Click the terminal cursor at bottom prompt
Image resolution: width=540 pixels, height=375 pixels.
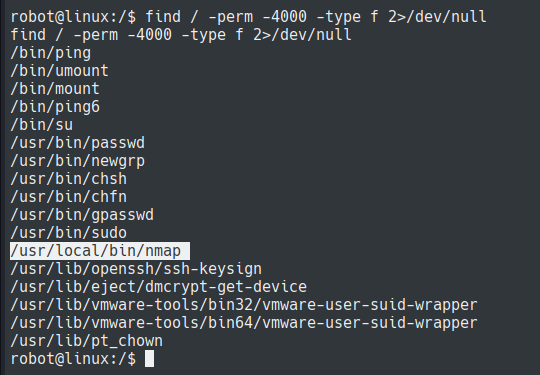click(x=149, y=358)
